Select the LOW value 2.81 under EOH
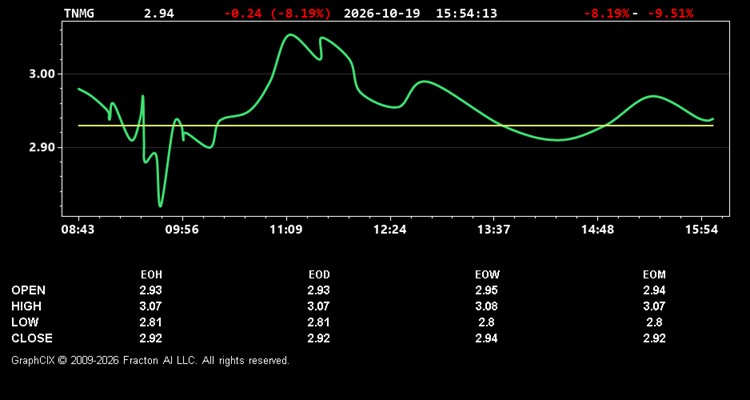 tap(151, 322)
